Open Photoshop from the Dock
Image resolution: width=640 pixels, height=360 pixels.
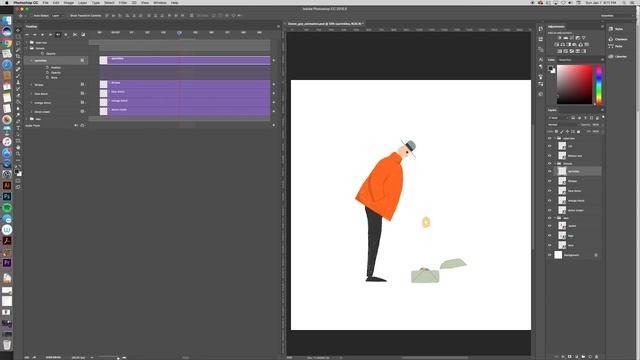[7, 196]
